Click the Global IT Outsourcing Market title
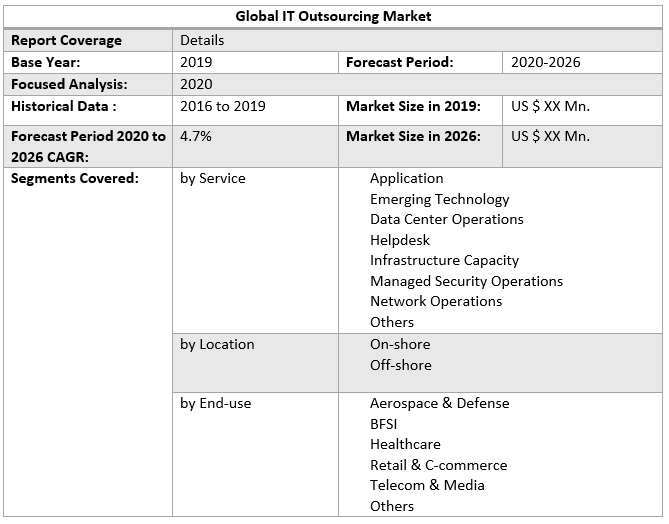The width and height of the screenshot is (669, 524). click(333, 16)
